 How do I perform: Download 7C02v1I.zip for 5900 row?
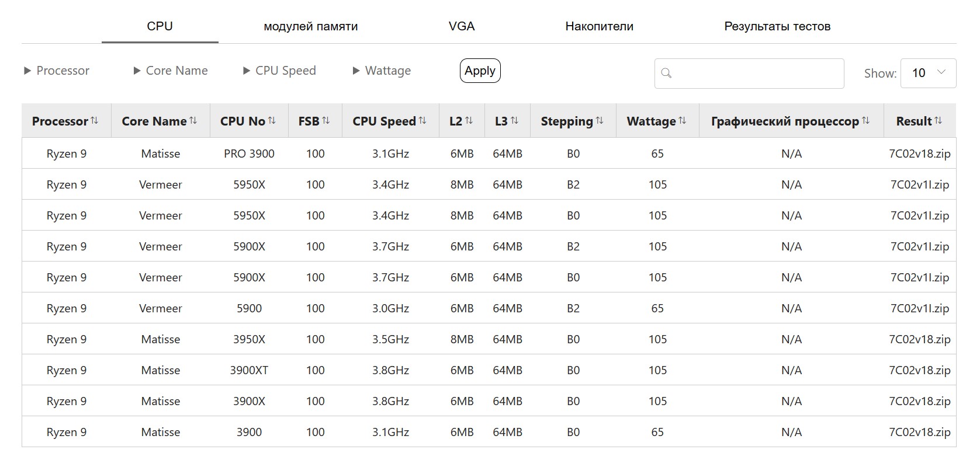point(920,308)
